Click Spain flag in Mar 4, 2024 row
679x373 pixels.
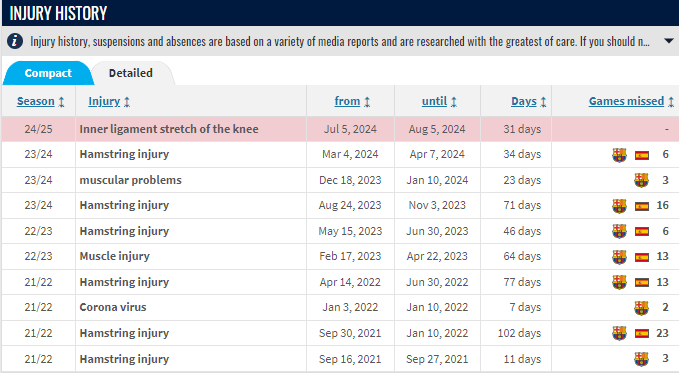[x=642, y=155]
